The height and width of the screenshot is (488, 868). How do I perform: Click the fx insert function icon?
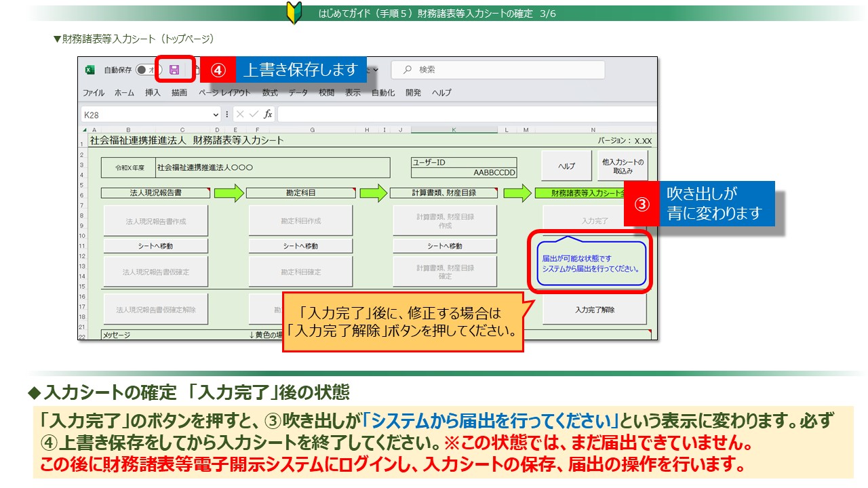click(268, 115)
